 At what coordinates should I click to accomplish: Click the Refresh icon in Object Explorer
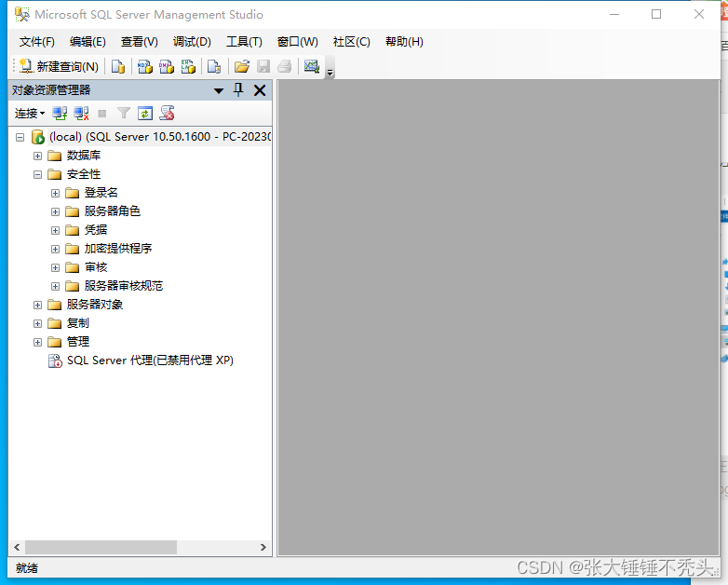coord(145,114)
